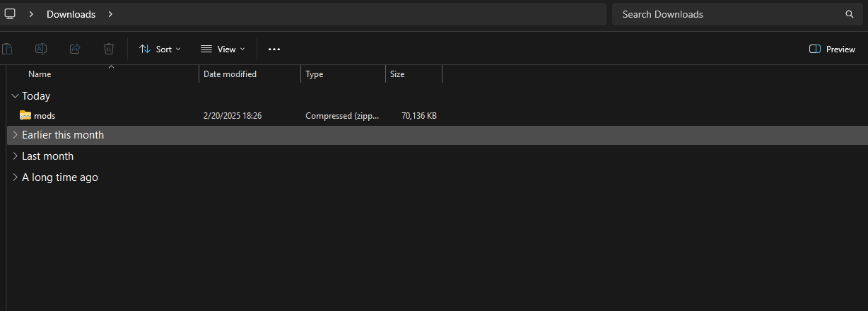The height and width of the screenshot is (311, 868).
Task: Open the See more ellipsis menu
Action: 274,49
